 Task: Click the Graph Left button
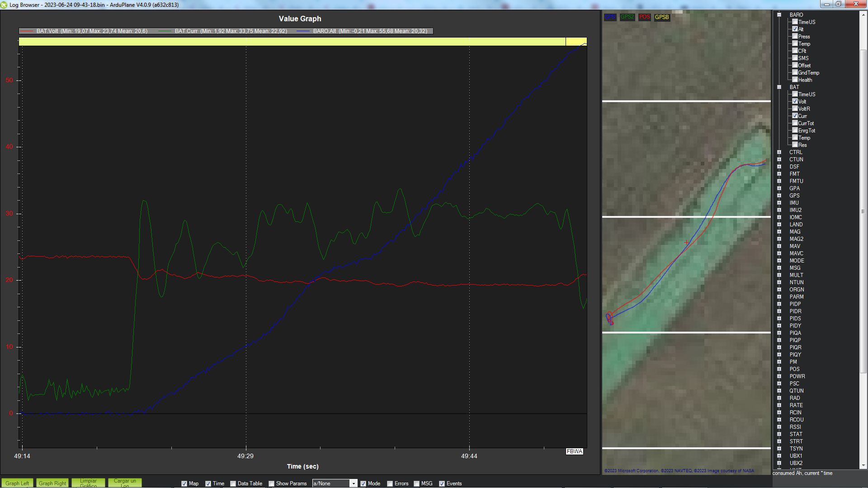(x=17, y=483)
